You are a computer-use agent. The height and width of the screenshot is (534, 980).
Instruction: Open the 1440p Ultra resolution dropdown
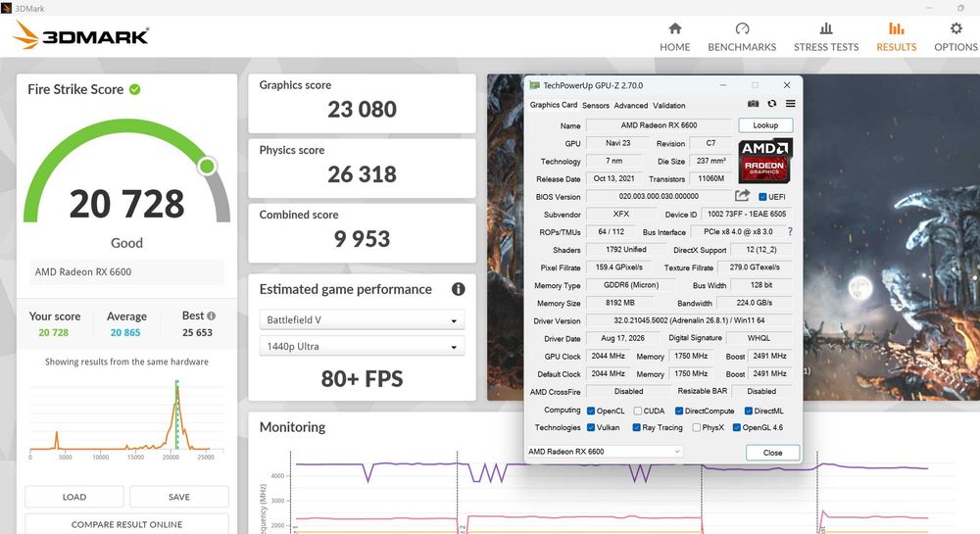click(362, 346)
